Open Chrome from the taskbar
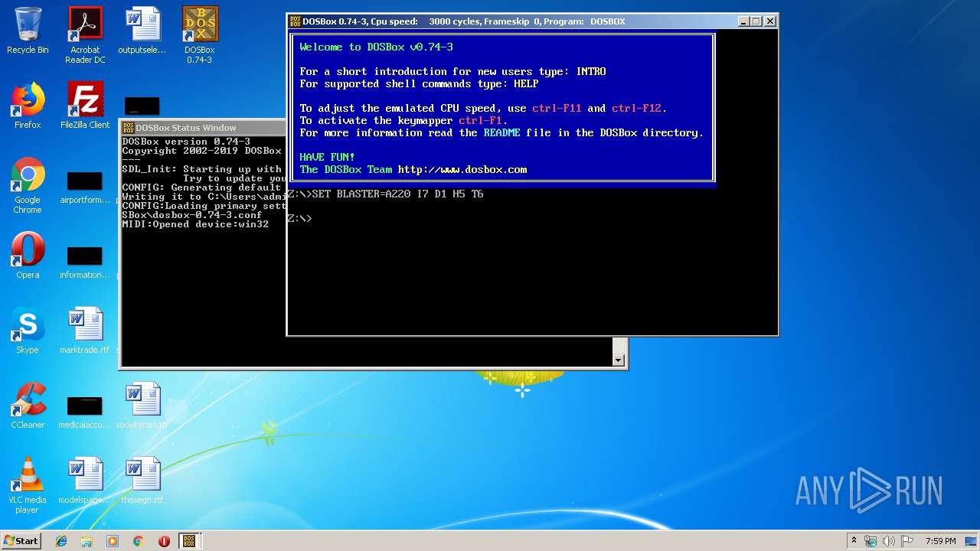Viewport: 980px width, 551px height. pos(138,541)
